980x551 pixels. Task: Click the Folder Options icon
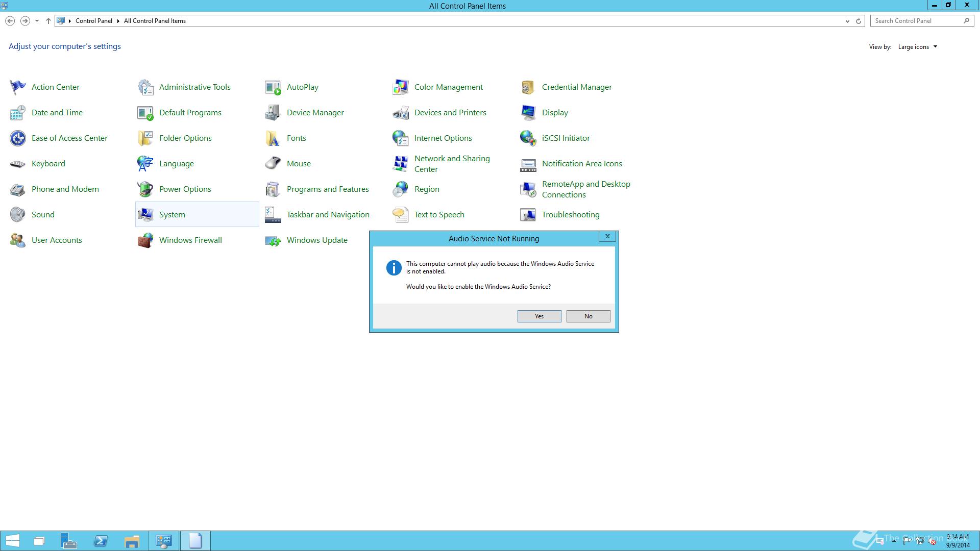tap(145, 138)
